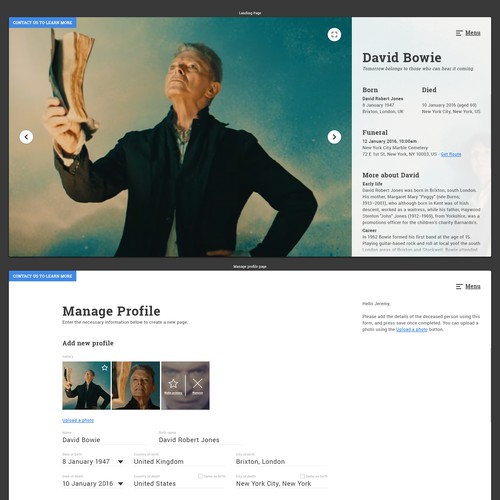Select the second gallery thumbnail close-up portrait
The width and height of the screenshot is (500, 500).
click(136, 385)
